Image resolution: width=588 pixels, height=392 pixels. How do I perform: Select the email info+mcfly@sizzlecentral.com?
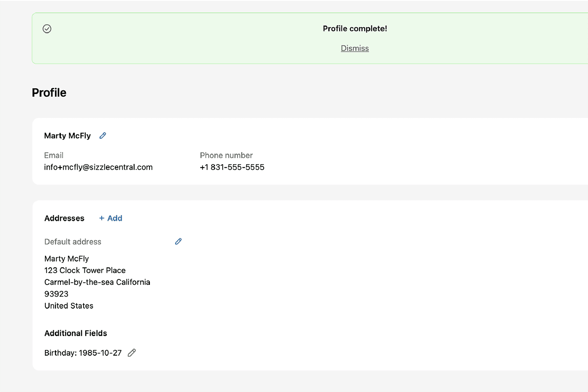pos(98,167)
